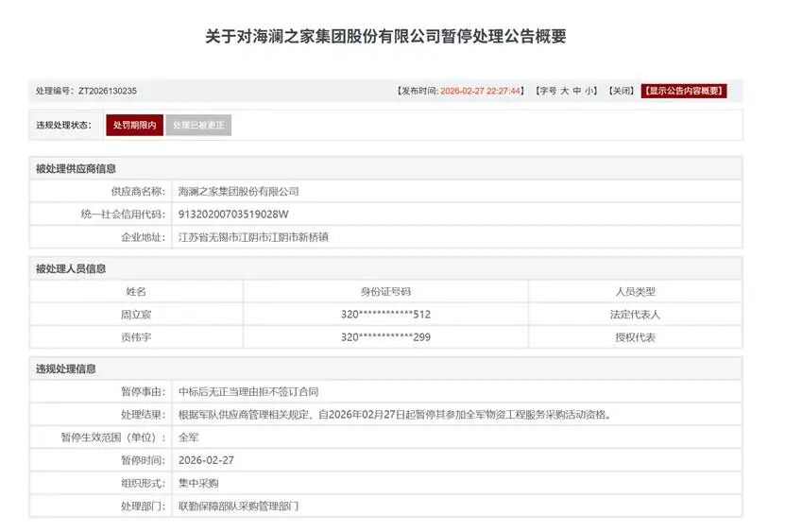
Task: Click the 处理部门 label
Action: pyautogui.click(x=143, y=506)
